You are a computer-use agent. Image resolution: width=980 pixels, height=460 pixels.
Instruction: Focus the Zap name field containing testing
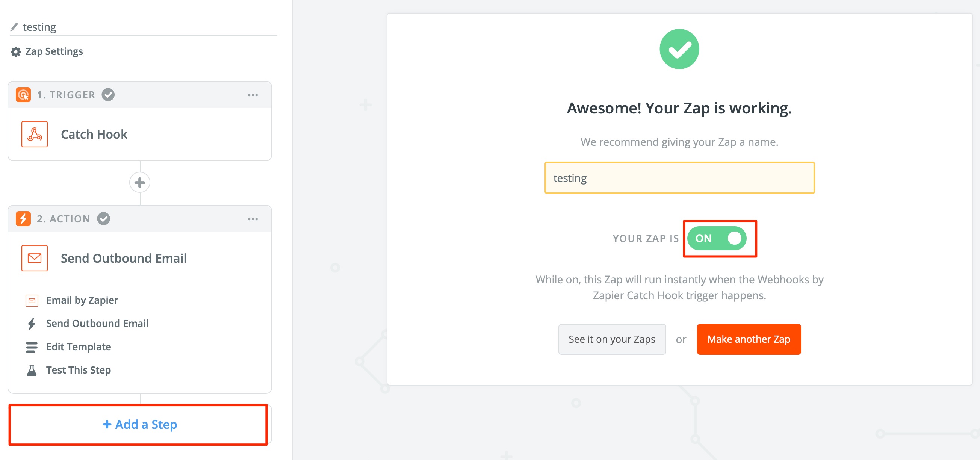[679, 178]
